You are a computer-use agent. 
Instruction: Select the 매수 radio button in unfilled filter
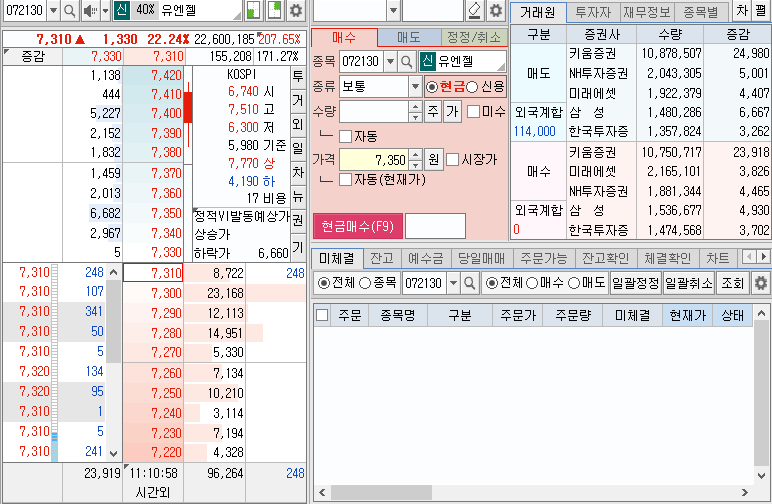532,283
